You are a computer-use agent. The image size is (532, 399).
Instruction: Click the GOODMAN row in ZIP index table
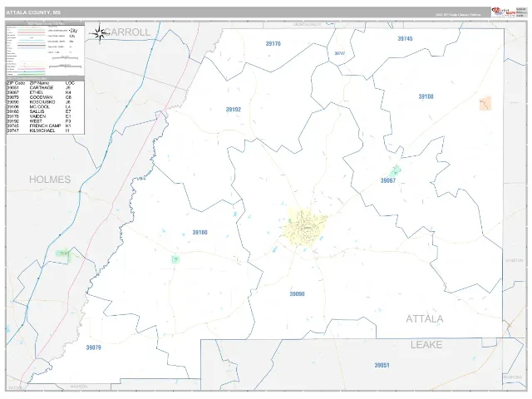point(46,97)
